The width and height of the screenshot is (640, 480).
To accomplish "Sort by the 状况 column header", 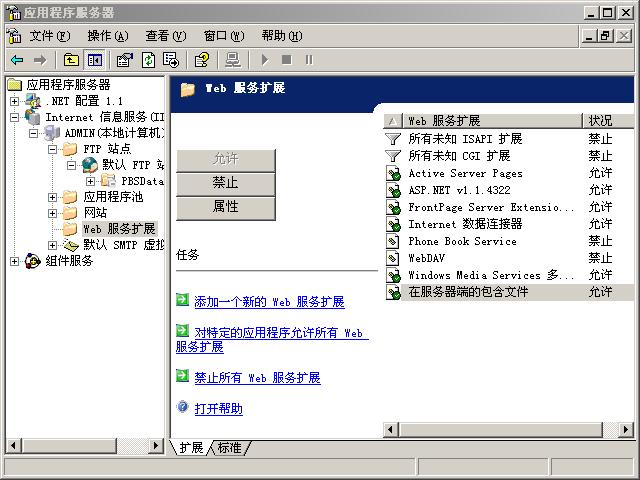I will coord(607,121).
